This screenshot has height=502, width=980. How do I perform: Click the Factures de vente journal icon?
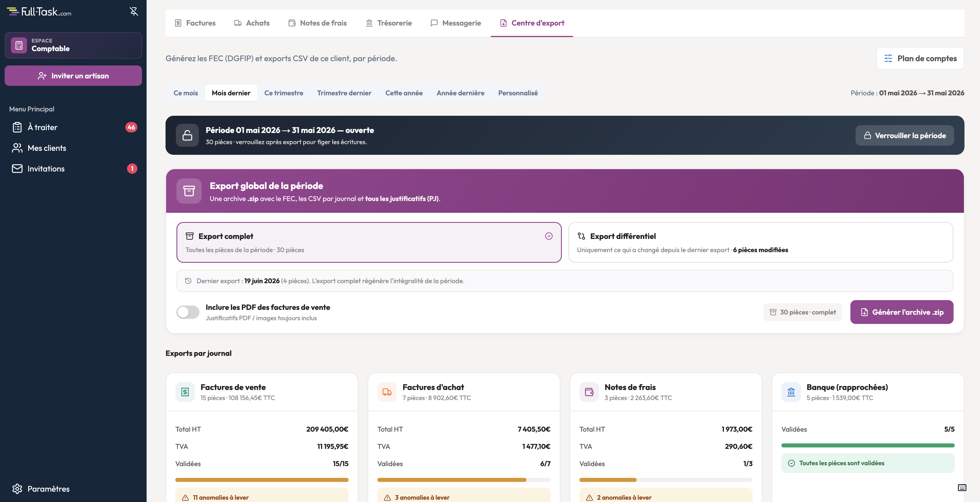click(x=185, y=392)
